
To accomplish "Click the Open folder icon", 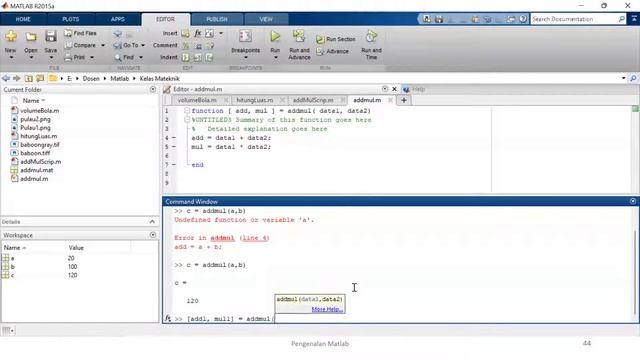I will pyautogui.click(x=31, y=37).
